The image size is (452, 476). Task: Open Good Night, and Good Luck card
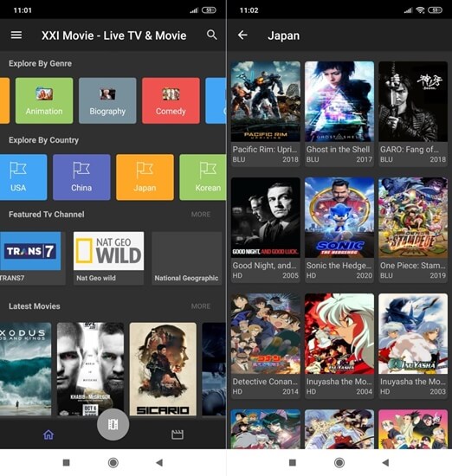[x=266, y=230]
